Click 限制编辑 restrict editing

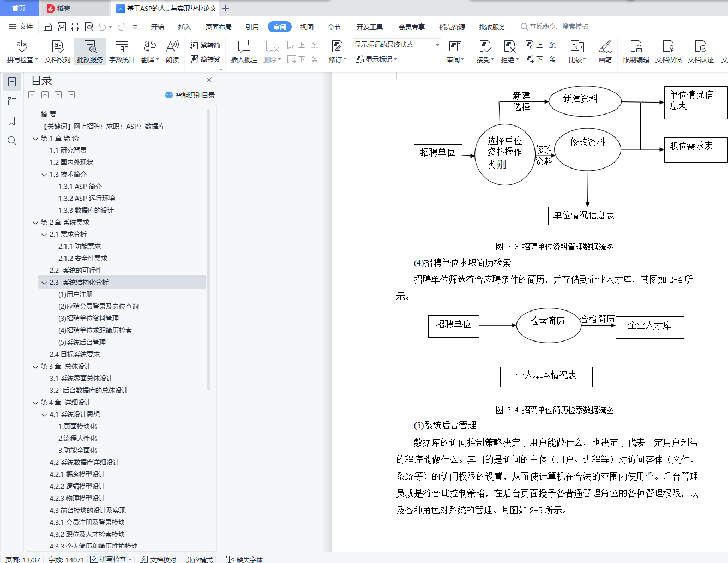coord(636,52)
